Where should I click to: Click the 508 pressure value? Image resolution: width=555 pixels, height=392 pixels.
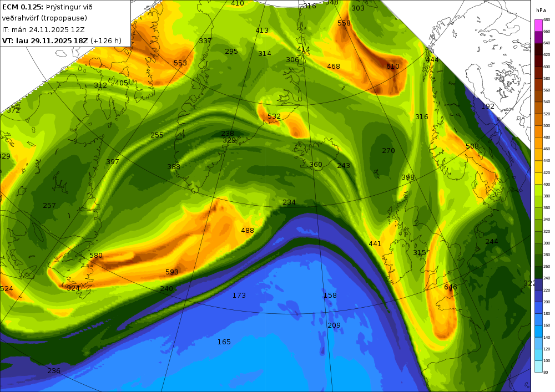pyautogui.click(x=472, y=146)
